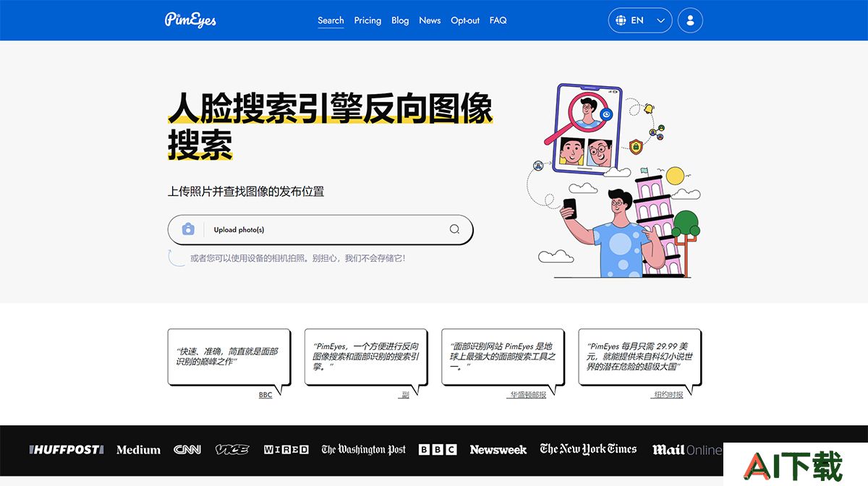
Task: Click the camera hint text 别担心
Action: click(x=297, y=258)
